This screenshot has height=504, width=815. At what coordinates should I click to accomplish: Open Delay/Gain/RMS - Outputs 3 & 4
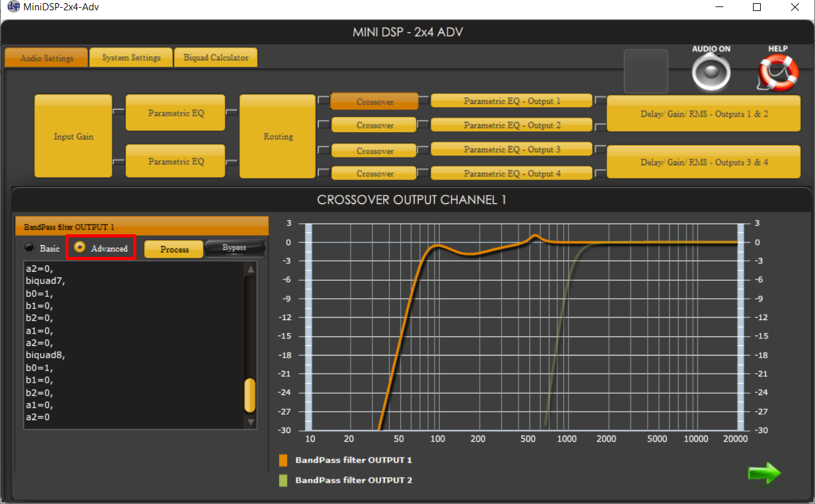[704, 162]
